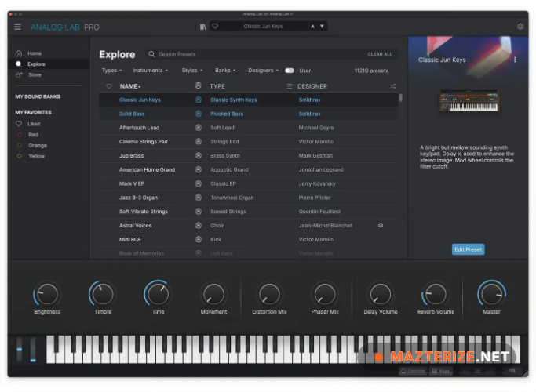Click the Edit Preset button

point(468,249)
